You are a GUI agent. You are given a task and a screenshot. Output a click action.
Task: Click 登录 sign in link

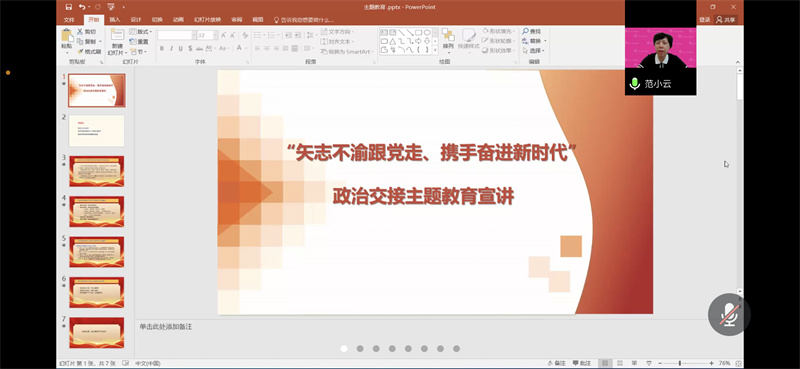pyautogui.click(x=704, y=19)
